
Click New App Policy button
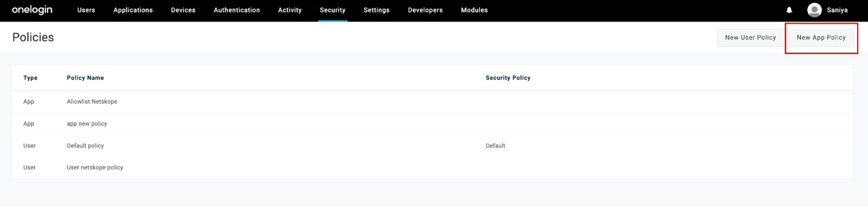click(821, 37)
